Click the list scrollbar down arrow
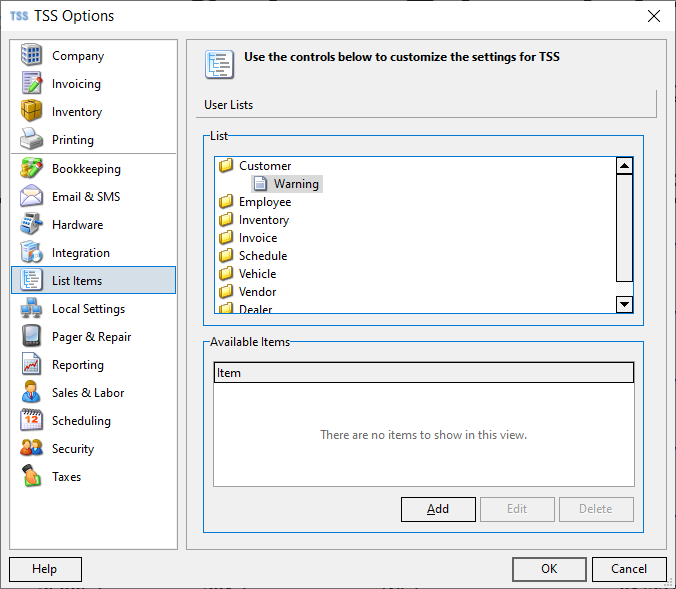 [x=624, y=304]
